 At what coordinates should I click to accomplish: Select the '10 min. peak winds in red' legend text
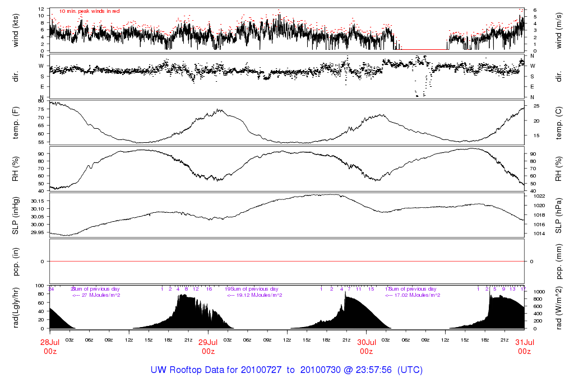(x=89, y=11)
